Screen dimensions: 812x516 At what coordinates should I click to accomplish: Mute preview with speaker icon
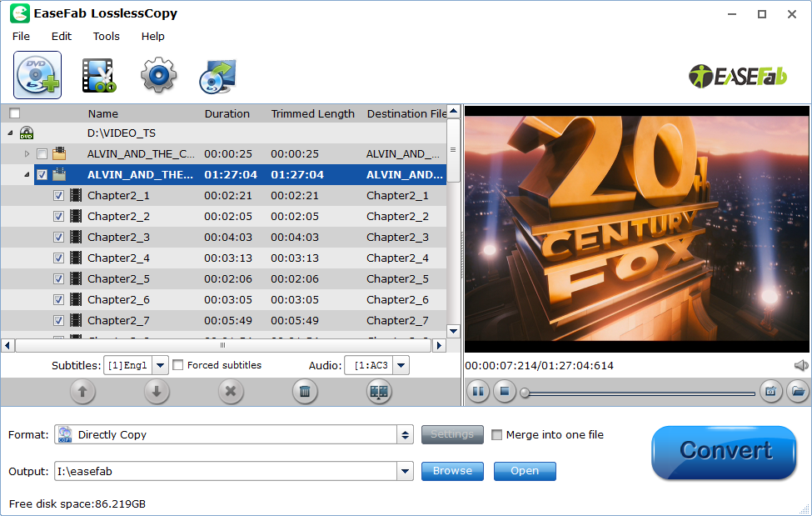tap(801, 366)
